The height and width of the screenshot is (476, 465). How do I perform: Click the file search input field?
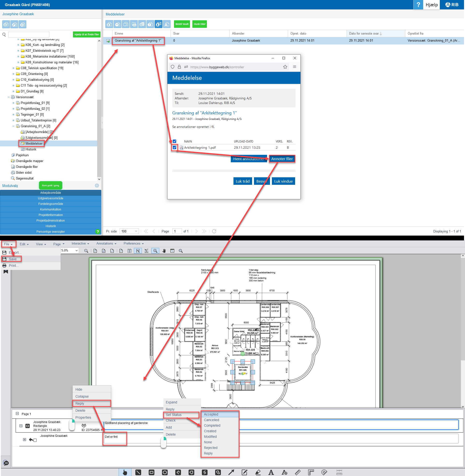pyautogui.click(x=29, y=34)
